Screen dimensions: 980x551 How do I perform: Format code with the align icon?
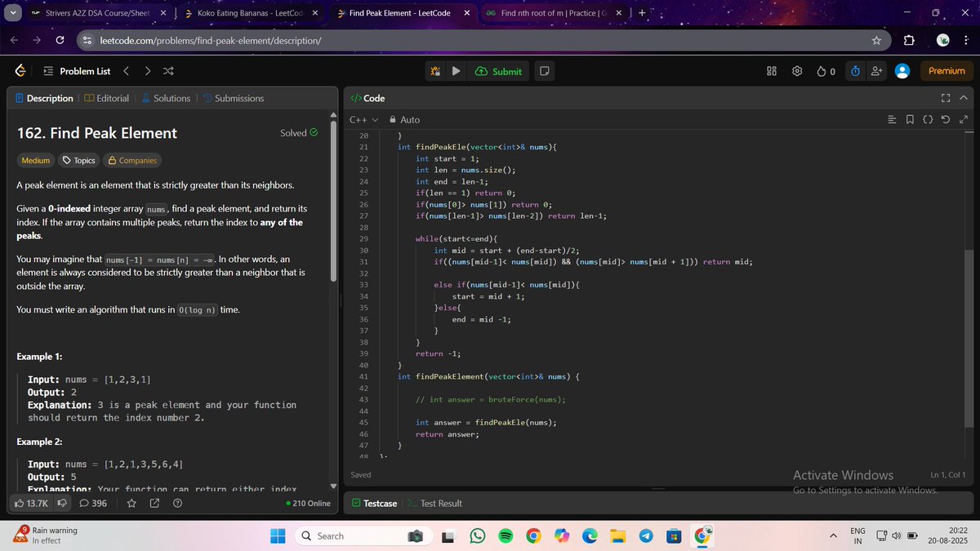coord(893,120)
